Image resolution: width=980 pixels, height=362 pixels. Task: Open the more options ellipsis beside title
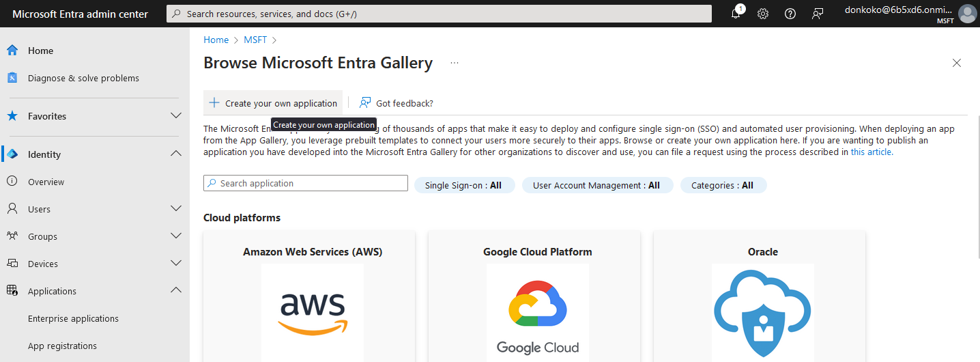[x=455, y=63]
